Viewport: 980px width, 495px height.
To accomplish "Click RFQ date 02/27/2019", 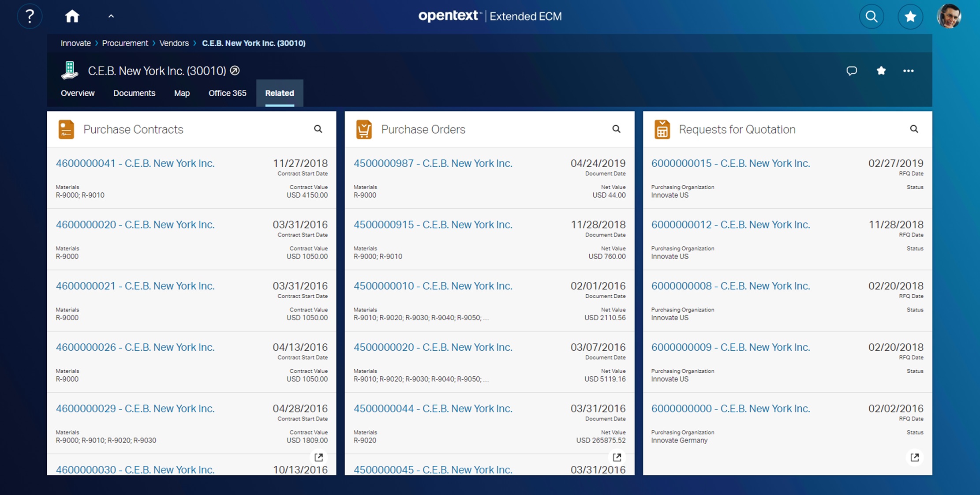I will [x=896, y=163].
